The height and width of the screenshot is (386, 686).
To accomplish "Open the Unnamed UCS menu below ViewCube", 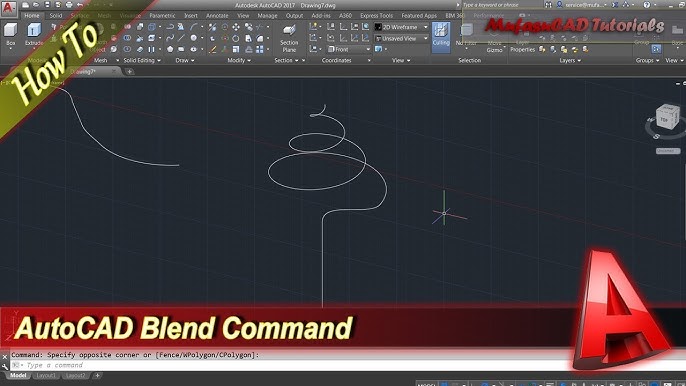I will (668, 151).
